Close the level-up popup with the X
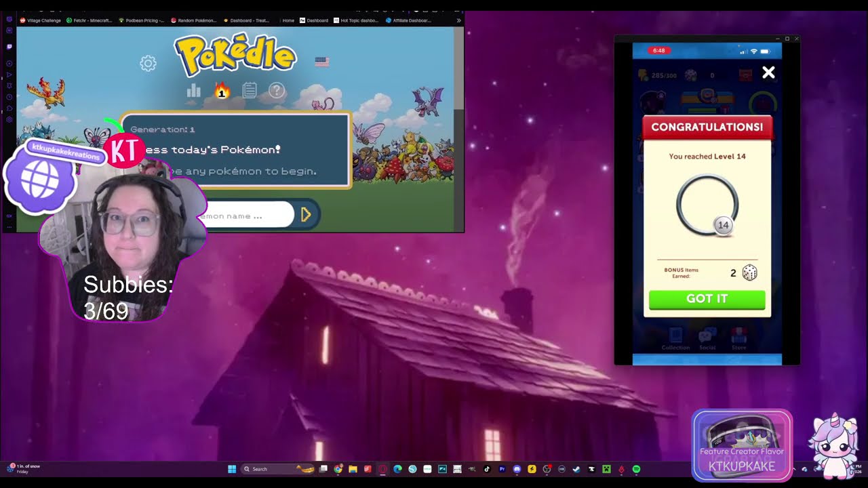868x488 pixels. 768,73
